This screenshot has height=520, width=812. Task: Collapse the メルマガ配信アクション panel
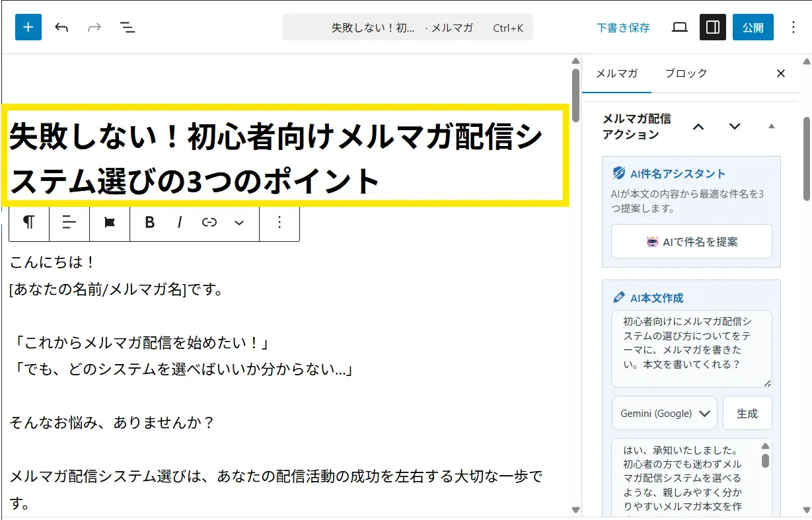click(x=771, y=126)
